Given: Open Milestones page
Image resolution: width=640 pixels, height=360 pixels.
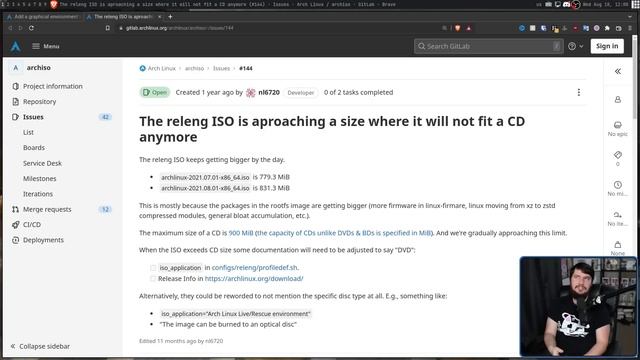Looking at the screenshot, I should coord(40,178).
